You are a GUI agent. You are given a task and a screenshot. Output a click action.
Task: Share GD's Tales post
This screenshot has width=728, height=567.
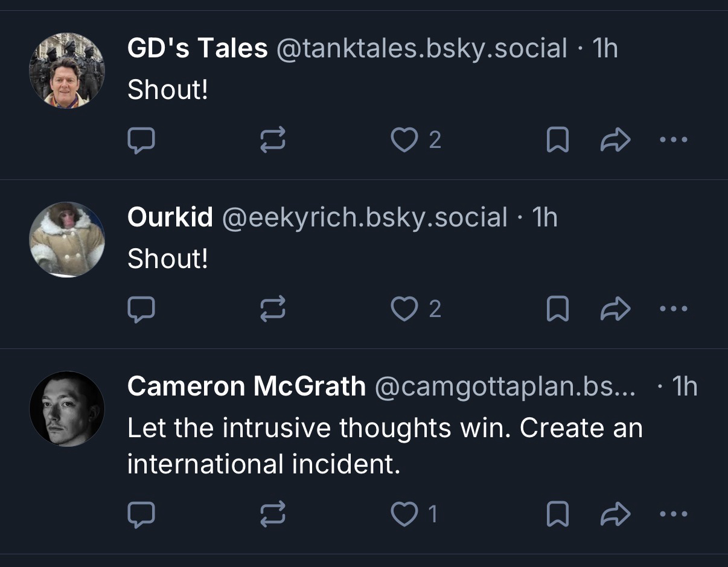pos(615,140)
